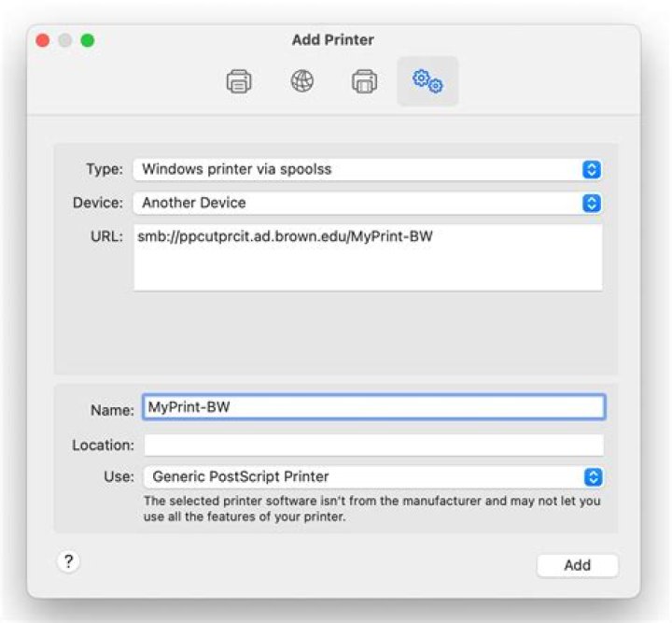
Task: Open the Windows printer tab icon
Action: [364, 82]
